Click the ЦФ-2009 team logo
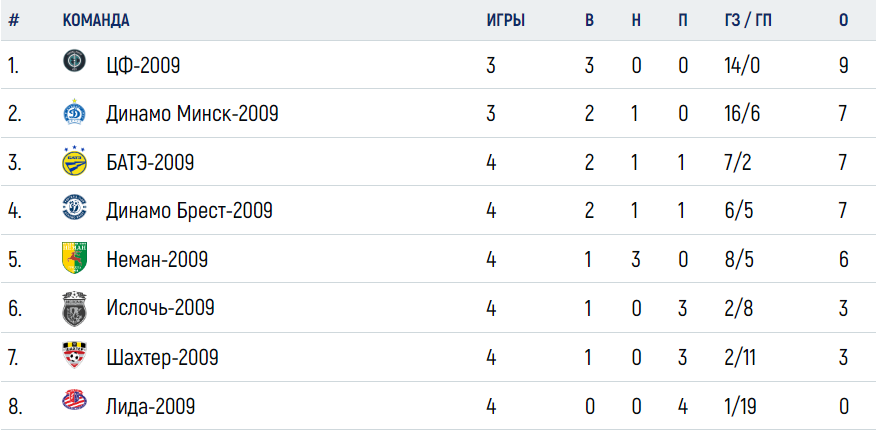This screenshot has width=876, height=434. coord(74,60)
